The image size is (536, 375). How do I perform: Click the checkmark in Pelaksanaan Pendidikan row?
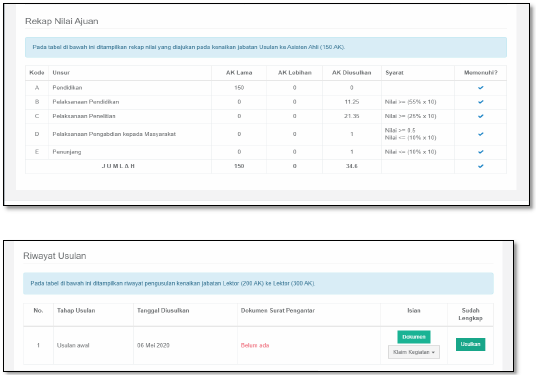click(x=481, y=102)
